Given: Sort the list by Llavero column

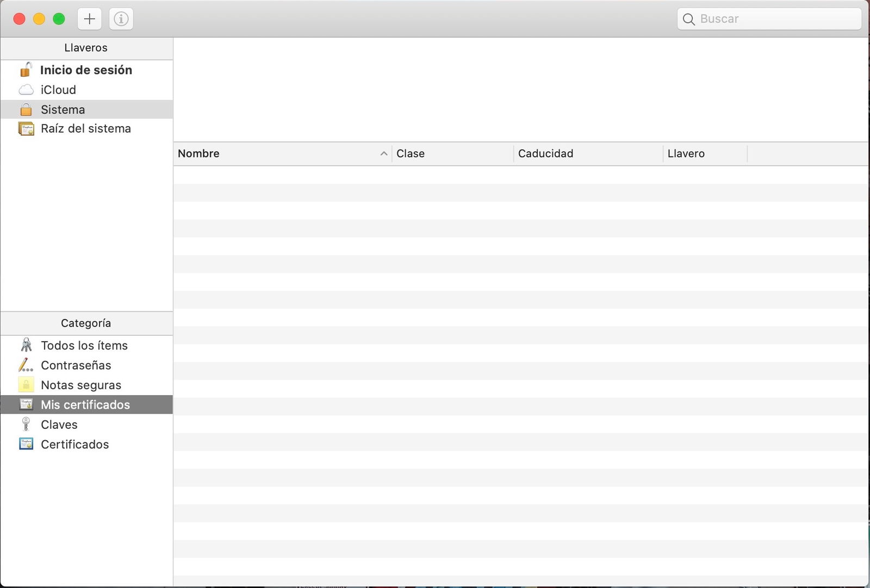Looking at the screenshot, I should coord(705,154).
